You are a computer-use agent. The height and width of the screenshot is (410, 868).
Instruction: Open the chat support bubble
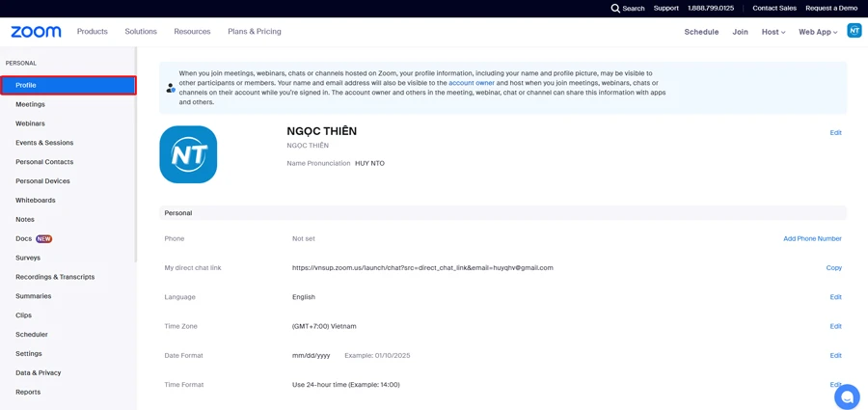[x=847, y=396]
